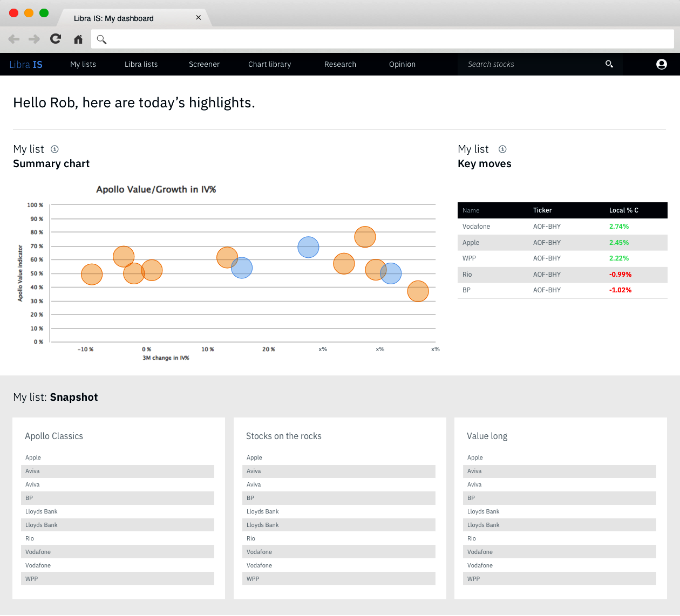Click Rio in the Stocks on the rocks list

[251, 538]
